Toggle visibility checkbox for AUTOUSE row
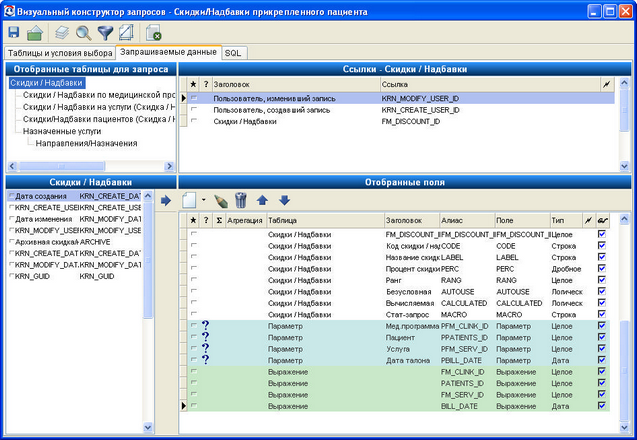Viewport: 637px width, 440px height. tap(602, 291)
